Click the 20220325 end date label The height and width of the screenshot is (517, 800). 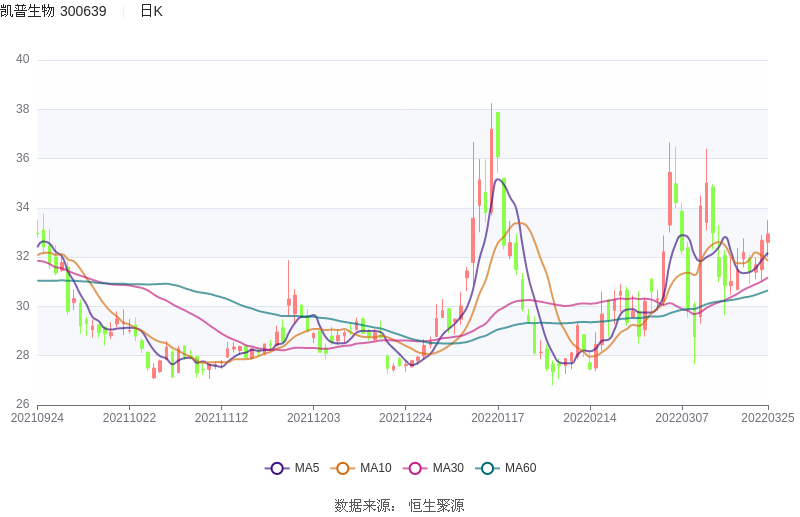pyautogui.click(x=768, y=418)
